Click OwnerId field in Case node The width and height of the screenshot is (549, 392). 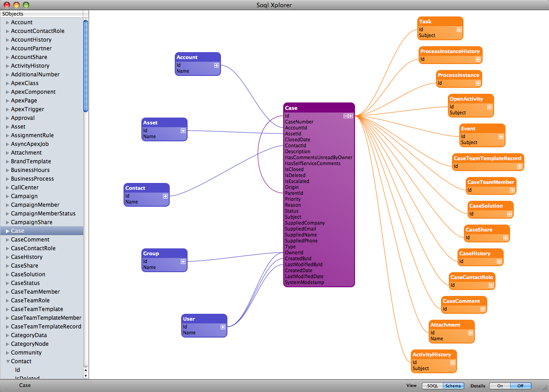[294, 253]
